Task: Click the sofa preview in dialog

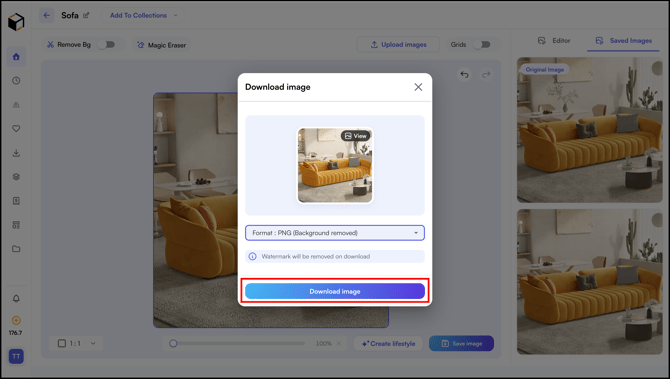Action: click(x=335, y=165)
